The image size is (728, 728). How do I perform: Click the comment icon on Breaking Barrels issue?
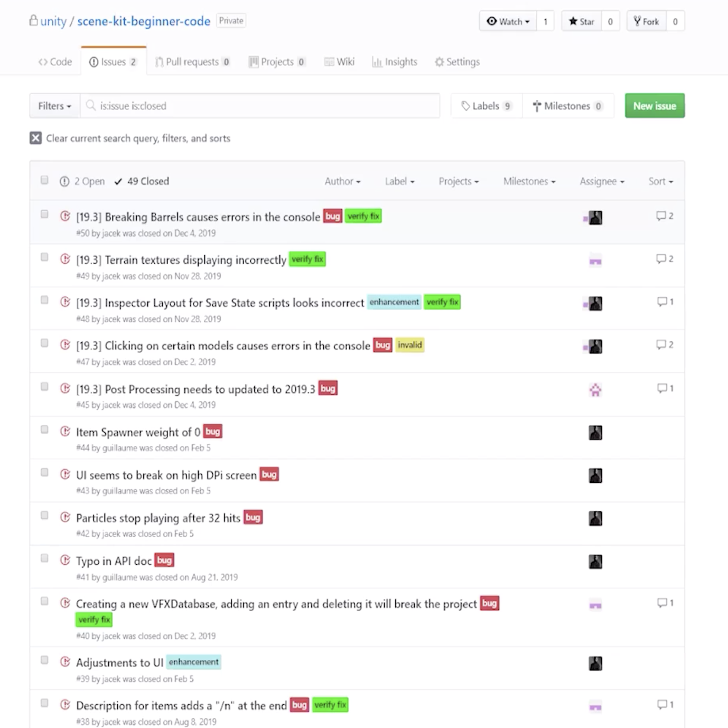[x=660, y=216]
